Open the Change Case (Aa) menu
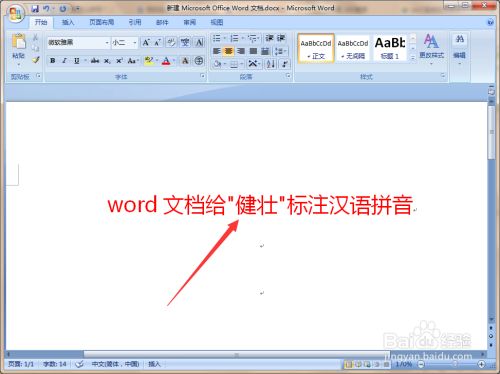Screen dimensions: 500x374 pyautogui.click(x=132, y=61)
